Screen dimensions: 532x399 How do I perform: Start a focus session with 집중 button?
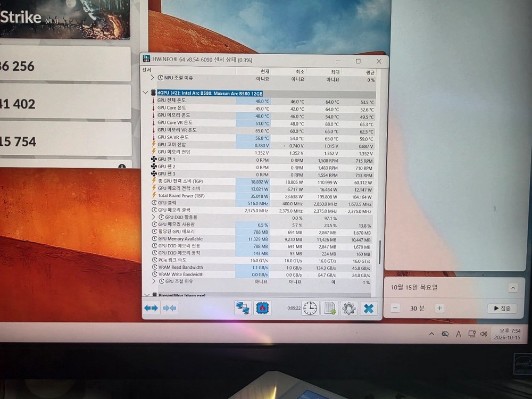[x=502, y=308]
